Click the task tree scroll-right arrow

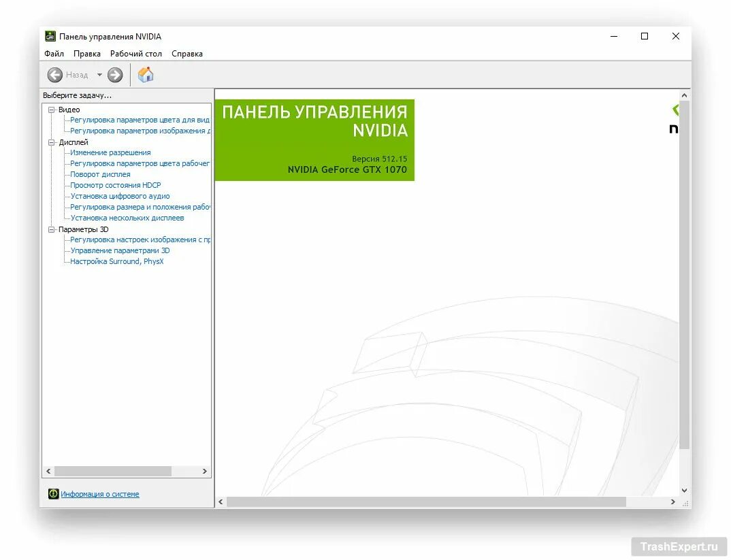(x=205, y=472)
